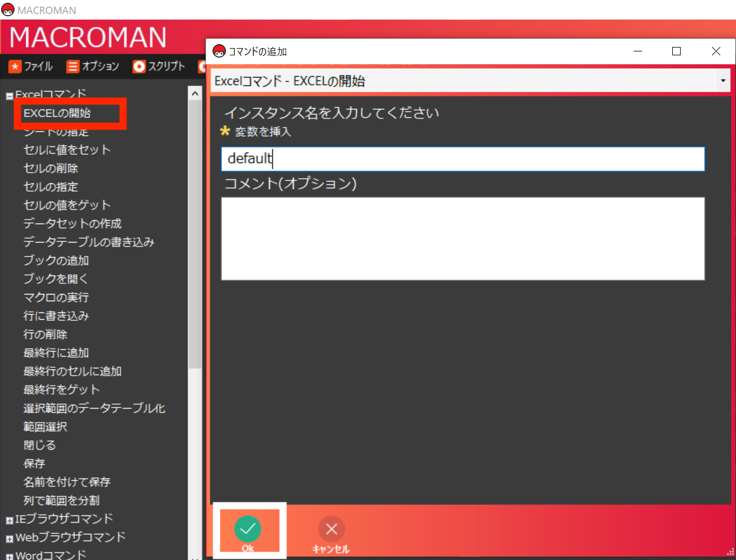Click the コメント(オプション) text area
736x560 pixels.
[463, 239]
